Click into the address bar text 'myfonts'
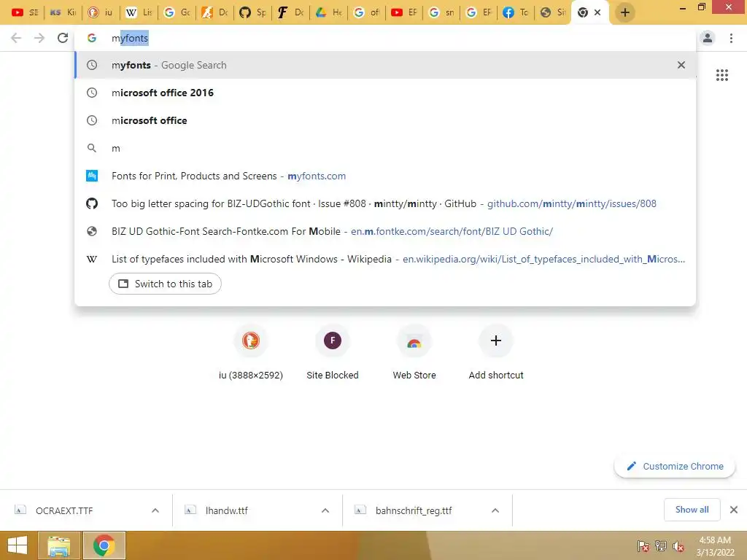This screenshot has width=747, height=560. [130, 38]
